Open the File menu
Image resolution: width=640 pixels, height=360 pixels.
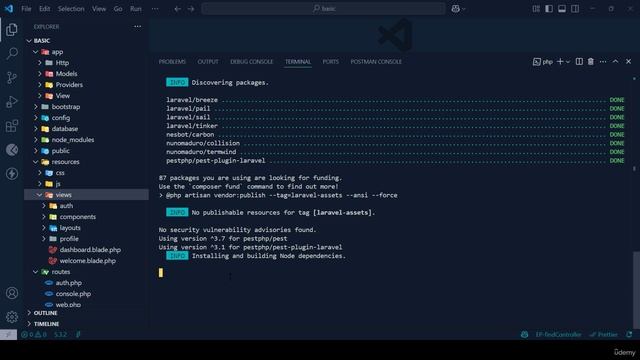tap(26, 9)
